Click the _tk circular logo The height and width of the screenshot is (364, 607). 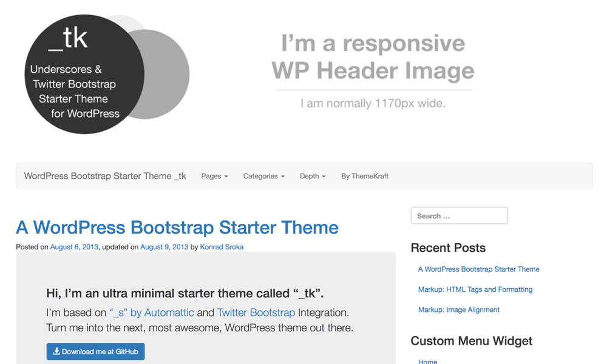[84, 74]
